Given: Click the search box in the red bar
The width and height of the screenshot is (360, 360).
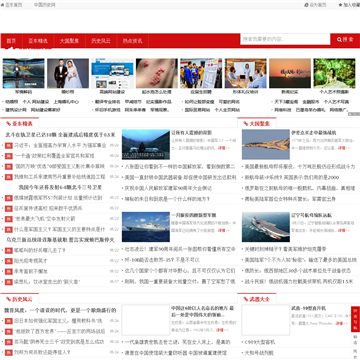Looking at the screenshot, I should tap(285, 39).
